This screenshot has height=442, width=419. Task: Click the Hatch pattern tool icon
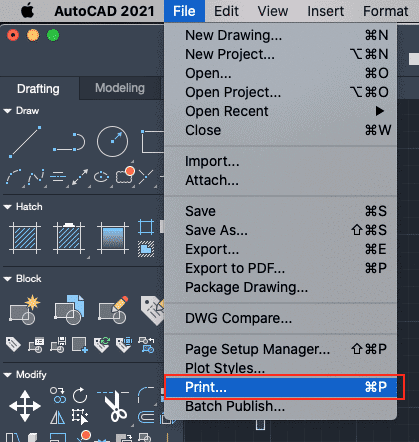tap(25, 238)
